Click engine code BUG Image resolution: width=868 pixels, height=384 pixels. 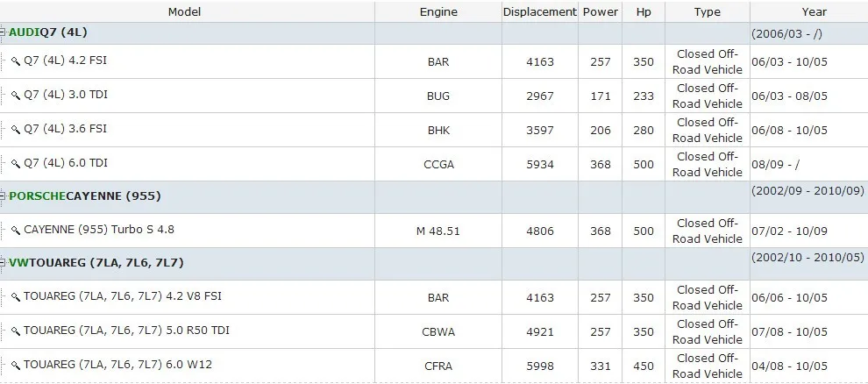438,96
